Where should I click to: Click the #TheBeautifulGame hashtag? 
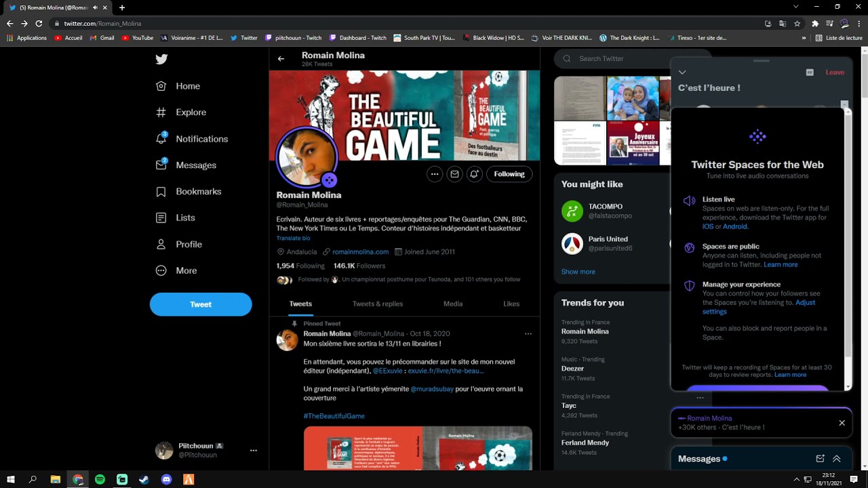click(334, 416)
